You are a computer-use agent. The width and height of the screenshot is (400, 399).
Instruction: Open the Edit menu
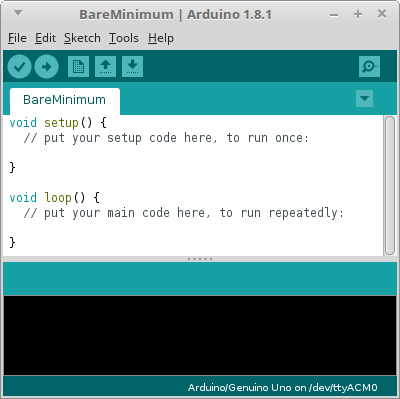point(45,38)
